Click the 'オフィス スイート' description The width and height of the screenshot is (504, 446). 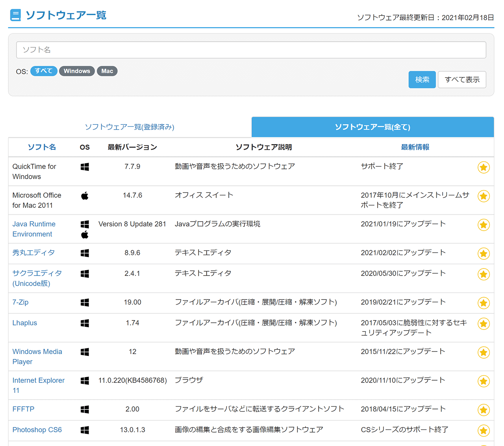(204, 195)
